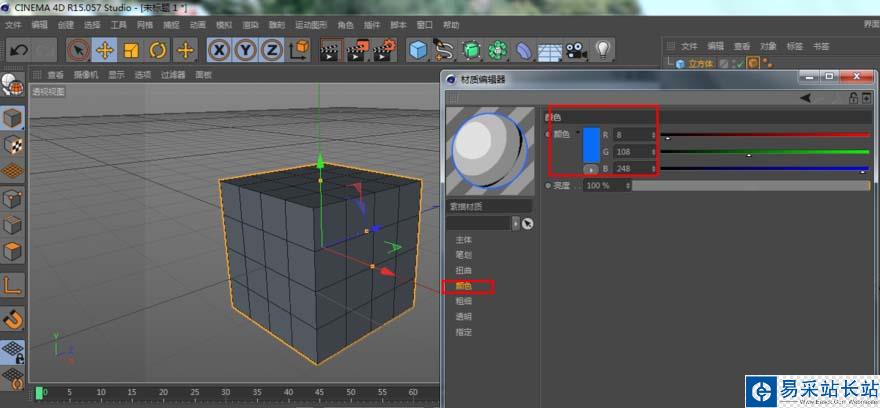880x408 pixels.
Task: Toggle the Z axis lock
Action: pyautogui.click(x=271, y=50)
